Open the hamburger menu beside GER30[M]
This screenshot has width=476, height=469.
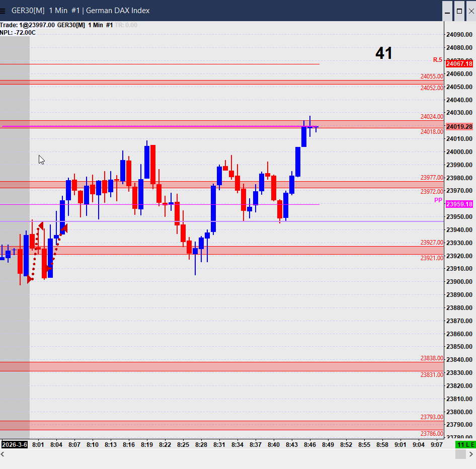coord(3,11)
